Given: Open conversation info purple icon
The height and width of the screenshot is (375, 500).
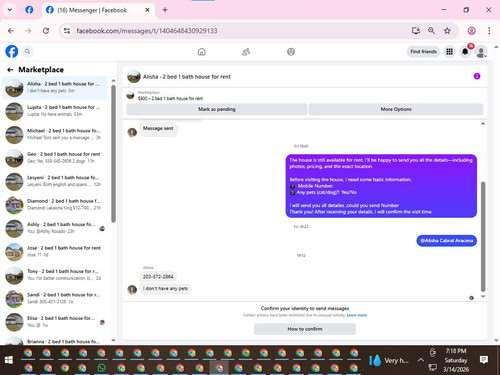Looking at the screenshot, I should (477, 76).
